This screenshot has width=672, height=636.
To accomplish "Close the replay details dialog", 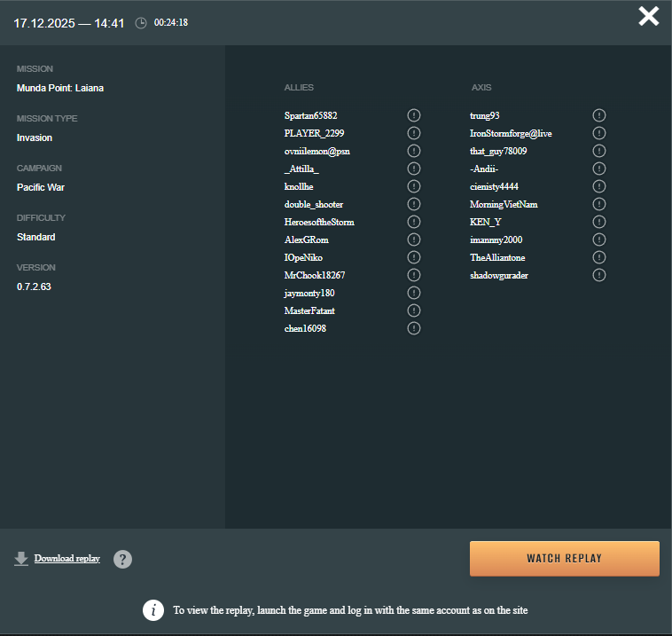I will coord(649,16).
